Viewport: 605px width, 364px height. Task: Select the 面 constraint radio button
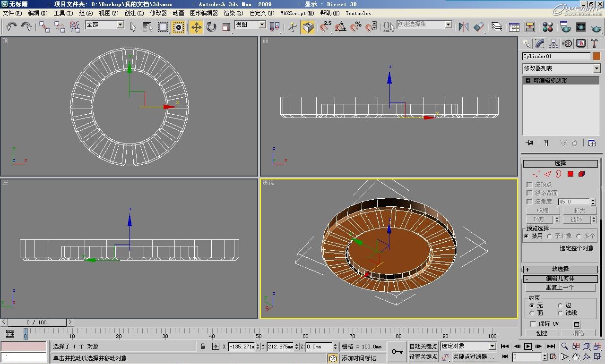pos(532,313)
